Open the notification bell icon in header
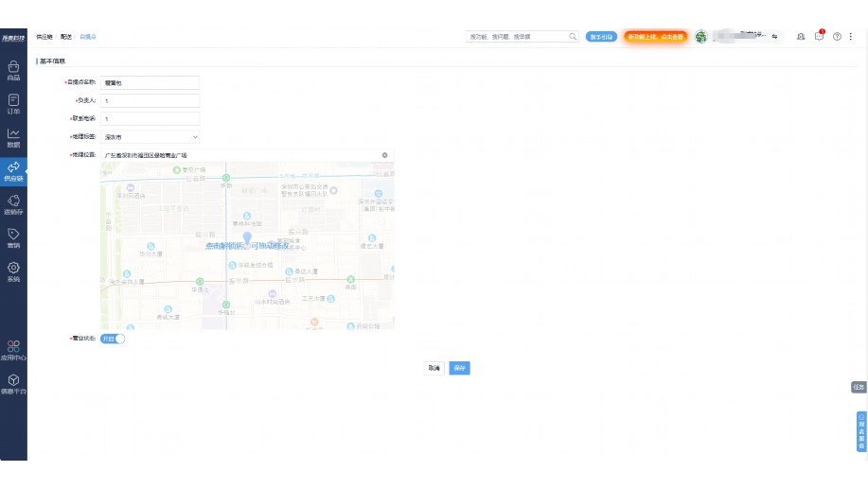This screenshot has width=868, height=489. [x=802, y=37]
